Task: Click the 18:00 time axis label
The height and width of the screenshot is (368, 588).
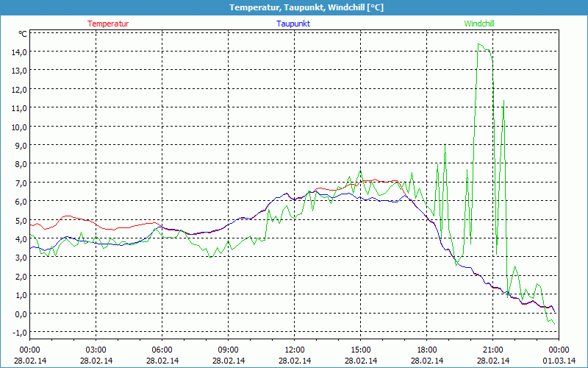Action: click(426, 350)
